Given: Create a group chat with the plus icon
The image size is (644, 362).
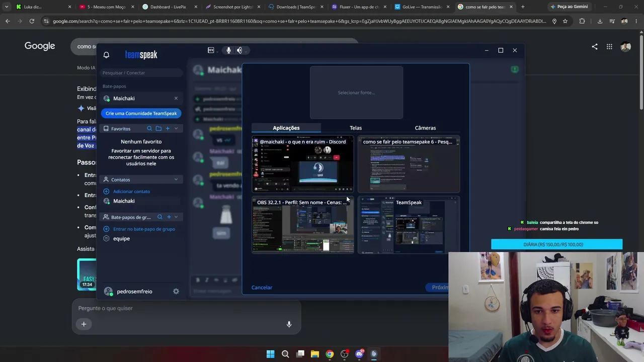Looking at the screenshot, I should click(x=169, y=217).
